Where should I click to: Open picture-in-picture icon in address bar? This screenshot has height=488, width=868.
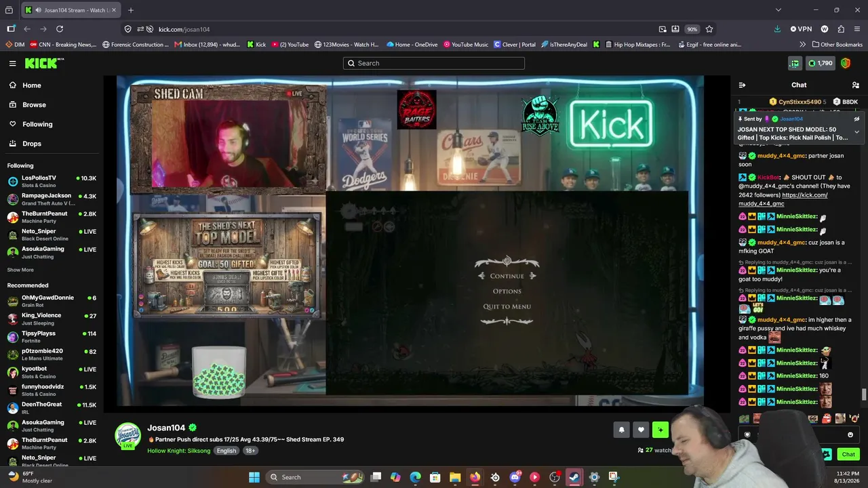click(663, 29)
